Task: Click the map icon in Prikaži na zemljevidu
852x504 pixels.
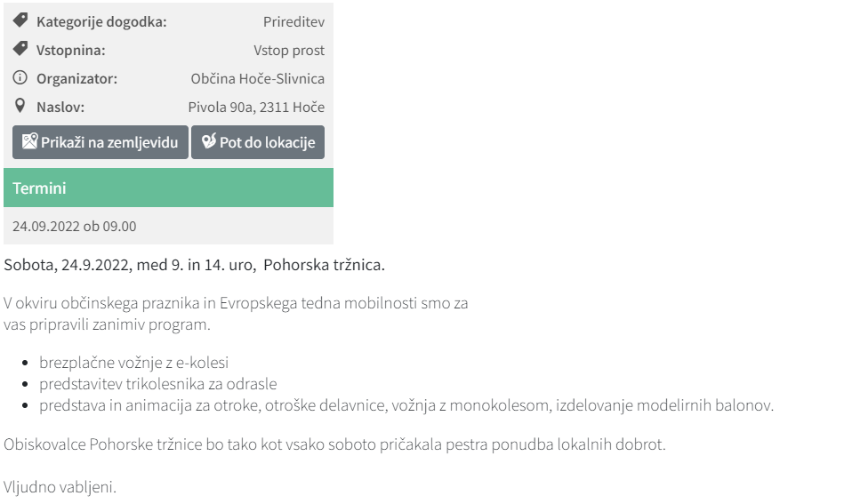Action: tap(30, 141)
